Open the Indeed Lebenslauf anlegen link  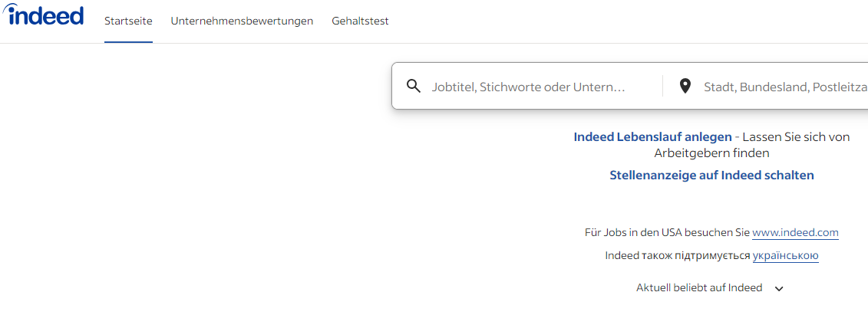[652, 137]
